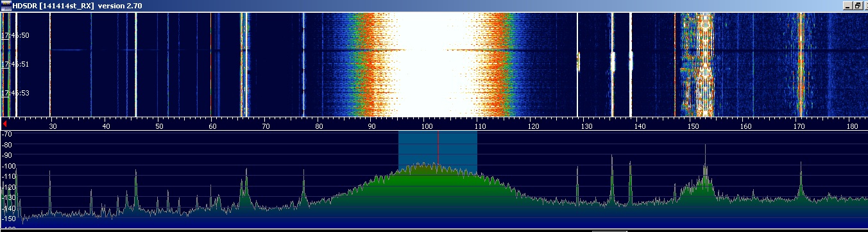Tune to the carrier line near 170 in waterfall
Viewport: 868px width, 232px height.
point(801,64)
